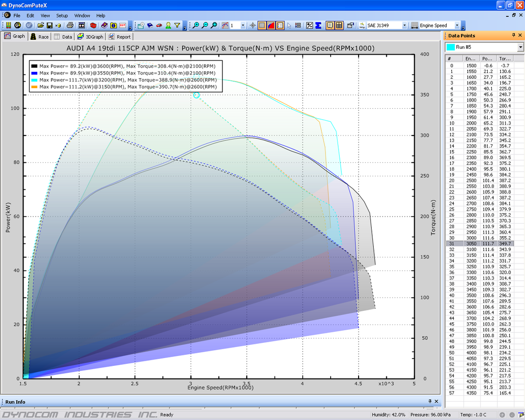The width and height of the screenshot is (525, 420).
Task: Click the black legend color swatch
Action: (34, 66)
